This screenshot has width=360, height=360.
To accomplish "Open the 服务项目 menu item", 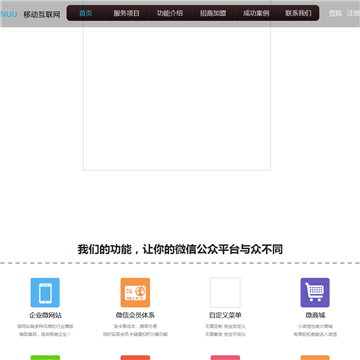I will click(x=126, y=13).
